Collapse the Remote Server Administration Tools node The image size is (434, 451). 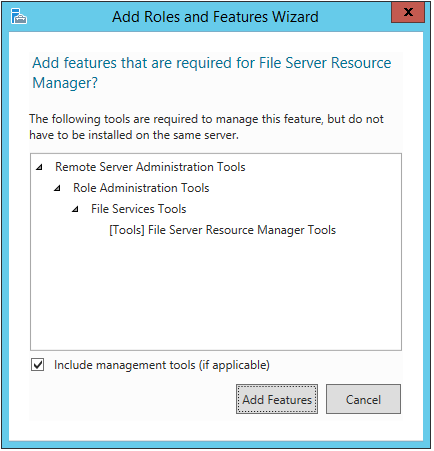point(39,167)
